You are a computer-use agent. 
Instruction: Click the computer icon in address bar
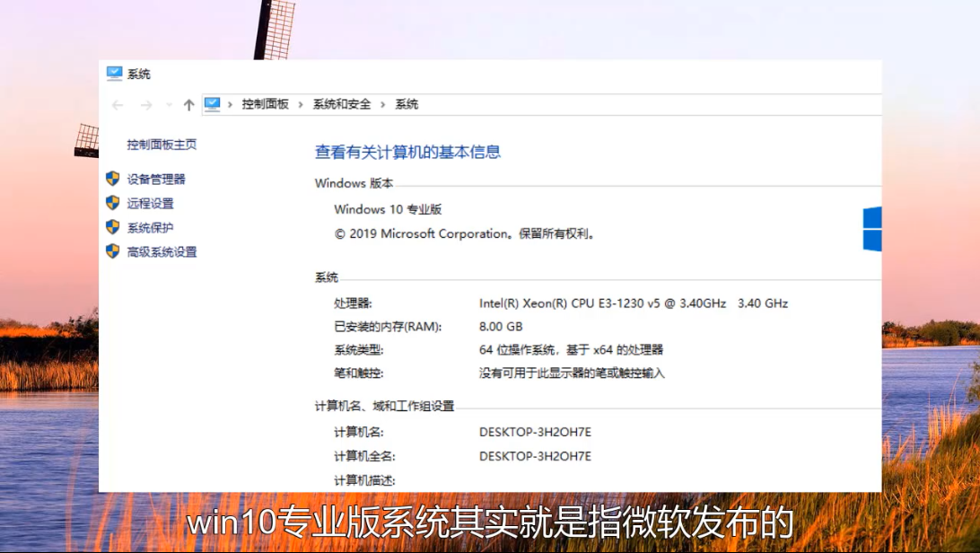click(213, 104)
